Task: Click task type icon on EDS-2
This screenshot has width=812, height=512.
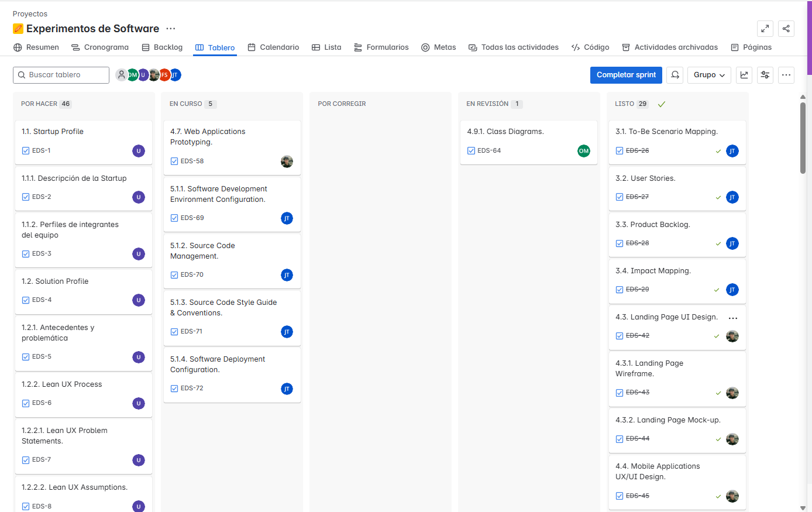Action: coord(26,197)
